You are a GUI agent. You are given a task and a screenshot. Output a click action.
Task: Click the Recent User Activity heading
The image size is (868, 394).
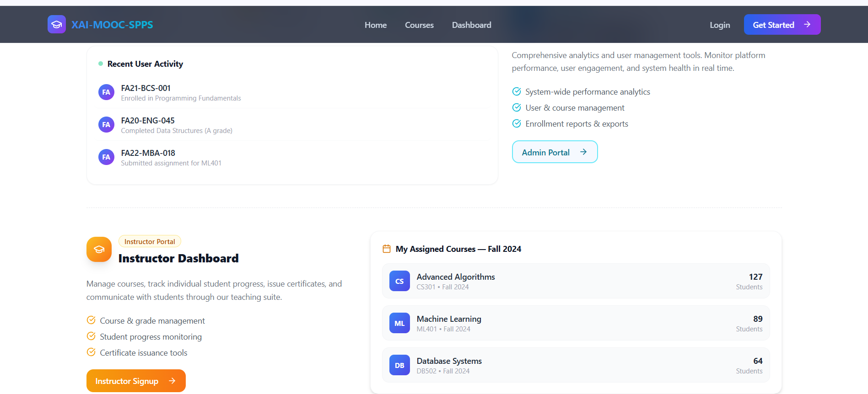(x=145, y=64)
